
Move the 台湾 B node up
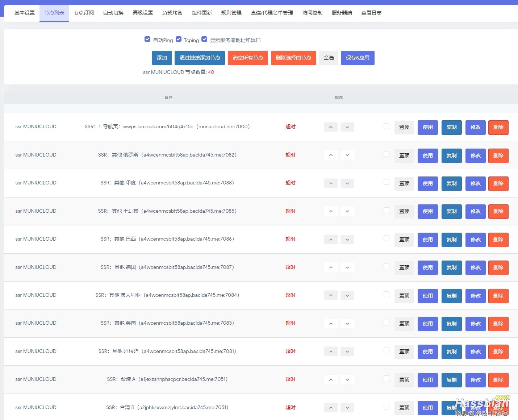331,408
